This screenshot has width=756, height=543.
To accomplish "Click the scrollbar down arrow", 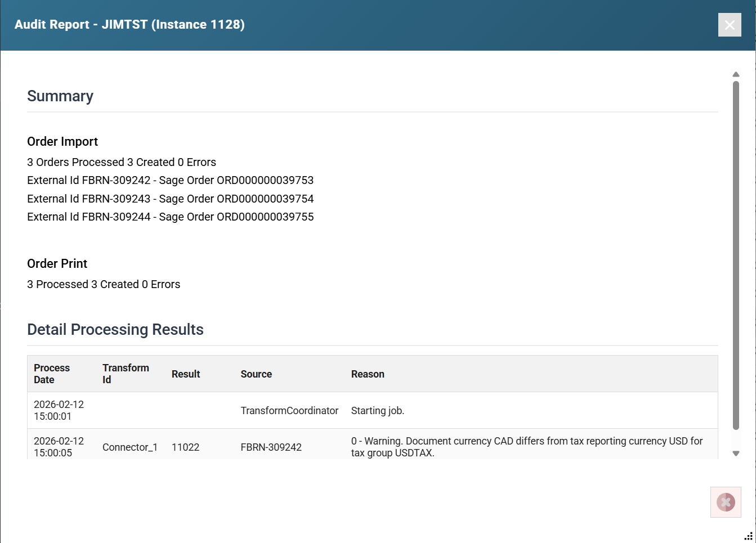I will coord(736,453).
